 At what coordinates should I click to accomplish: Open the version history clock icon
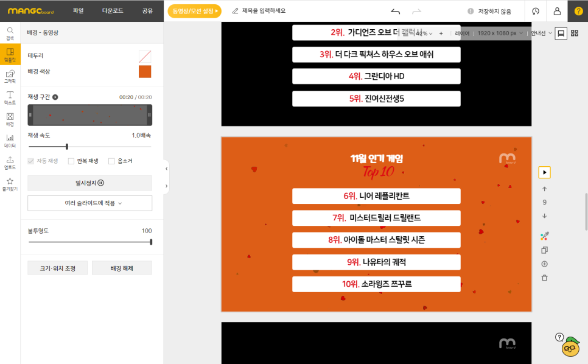coord(536,11)
